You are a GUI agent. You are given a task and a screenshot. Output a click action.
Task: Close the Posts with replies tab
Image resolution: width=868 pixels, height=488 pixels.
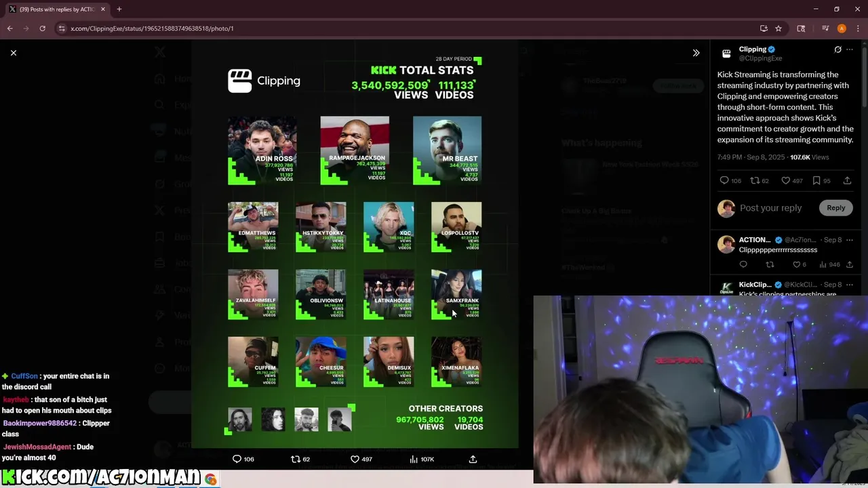tap(103, 9)
